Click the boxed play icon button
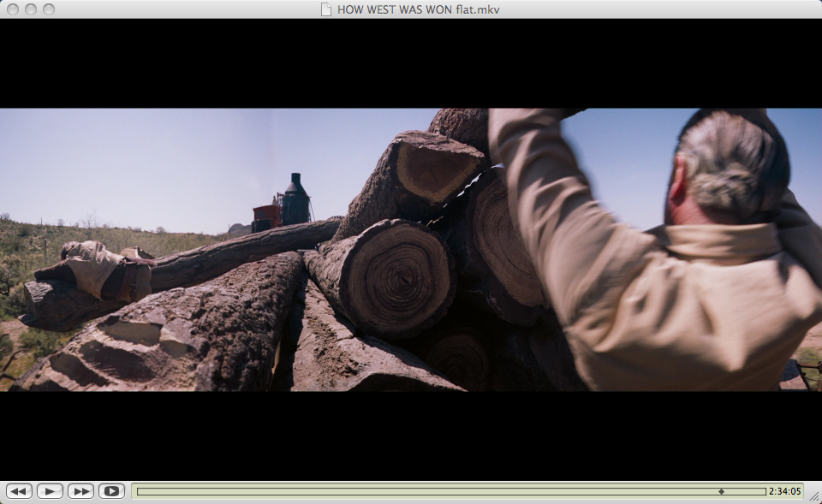Screen dimensions: 822x504 pos(111,491)
